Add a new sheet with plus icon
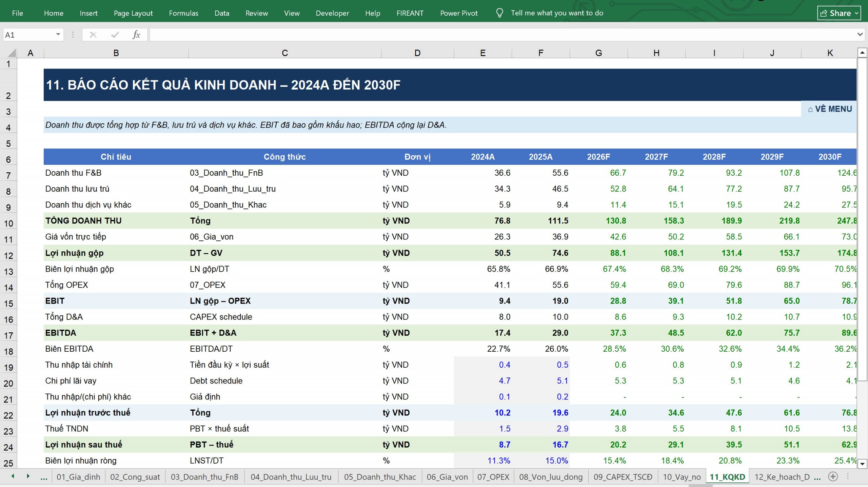Viewport: 868px width, 487px height. tap(833, 476)
